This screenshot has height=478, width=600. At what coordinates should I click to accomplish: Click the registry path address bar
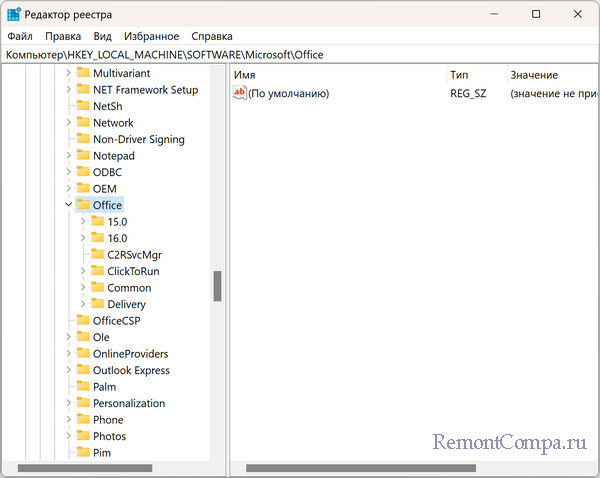(300, 55)
